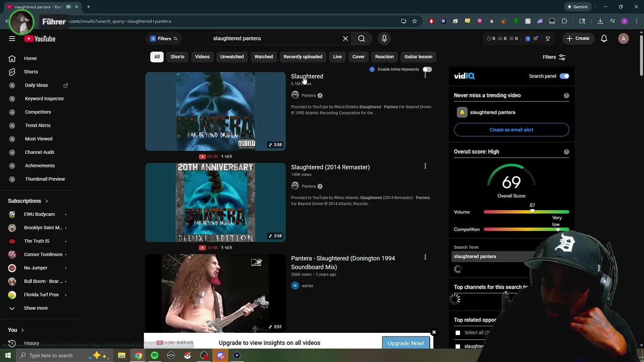The image size is (644, 362).
Task: Open Chrome three-dot menu
Action: [x=636, y=21]
